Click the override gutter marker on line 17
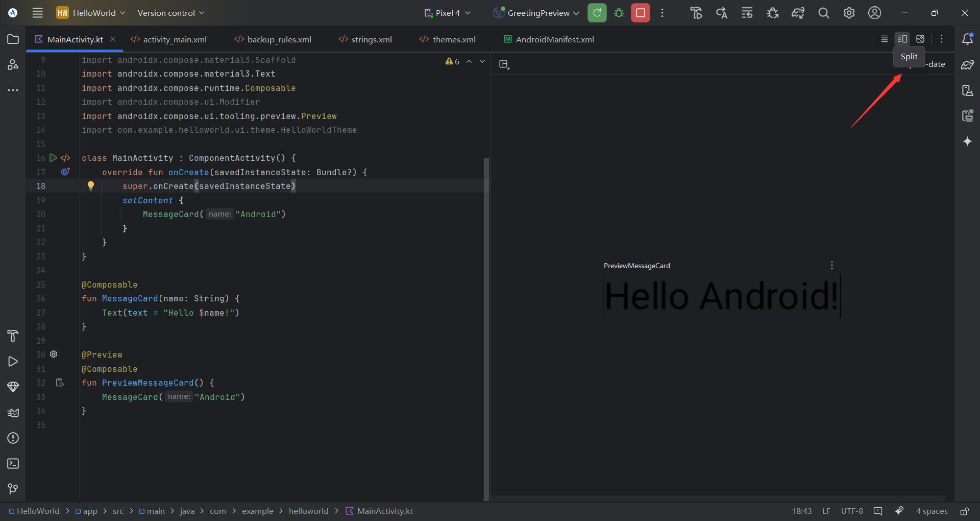 pyautogui.click(x=65, y=172)
